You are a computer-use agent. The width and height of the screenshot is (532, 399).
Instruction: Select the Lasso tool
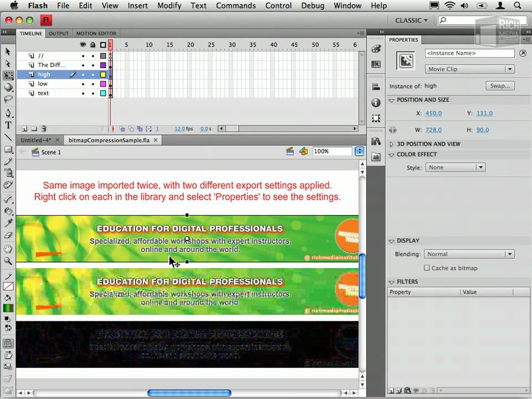[x=8, y=99]
